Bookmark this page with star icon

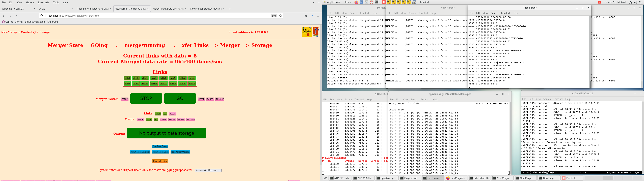coord(281,16)
